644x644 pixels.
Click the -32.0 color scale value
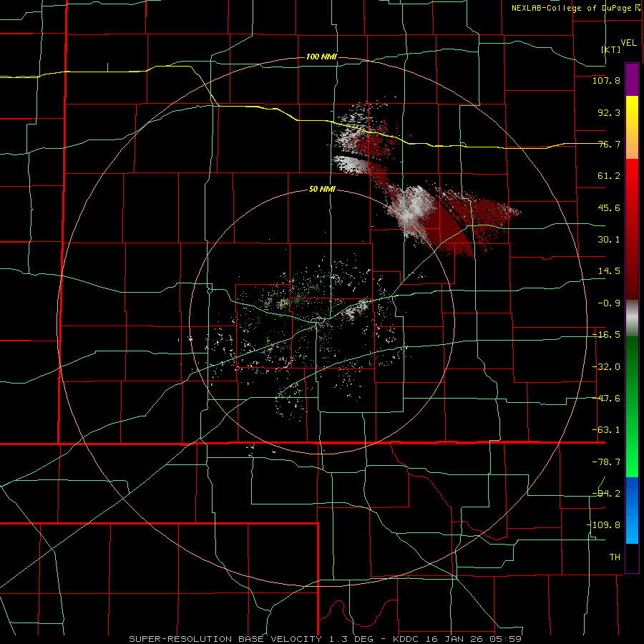coord(606,367)
